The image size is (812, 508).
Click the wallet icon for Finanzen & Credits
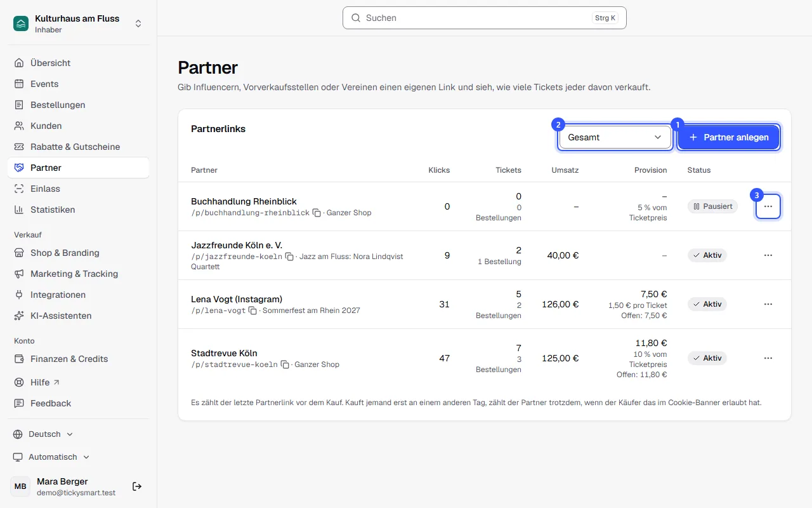pos(19,359)
